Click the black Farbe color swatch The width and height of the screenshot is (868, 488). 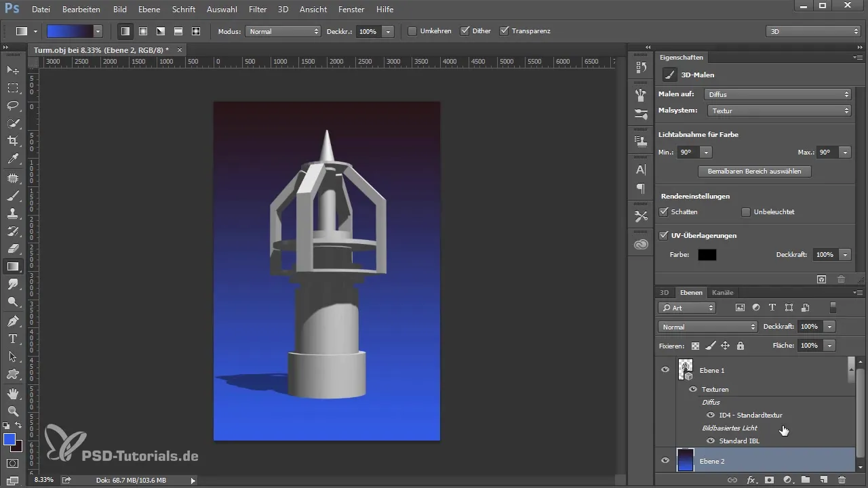pos(707,255)
